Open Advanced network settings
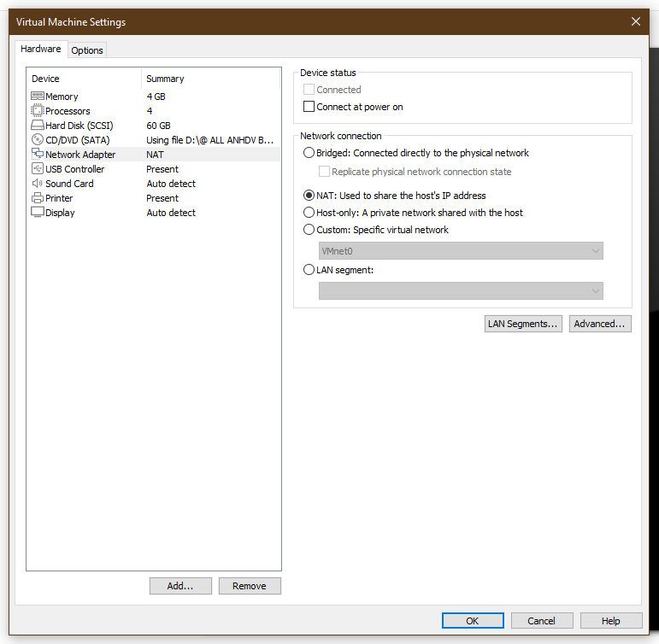Image resolution: width=659 pixels, height=644 pixels. 600,324
